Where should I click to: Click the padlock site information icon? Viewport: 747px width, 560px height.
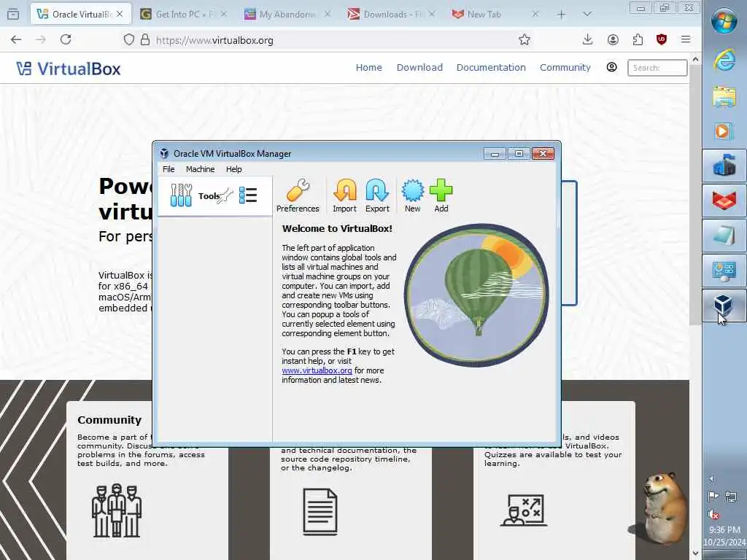[x=145, y=40]
